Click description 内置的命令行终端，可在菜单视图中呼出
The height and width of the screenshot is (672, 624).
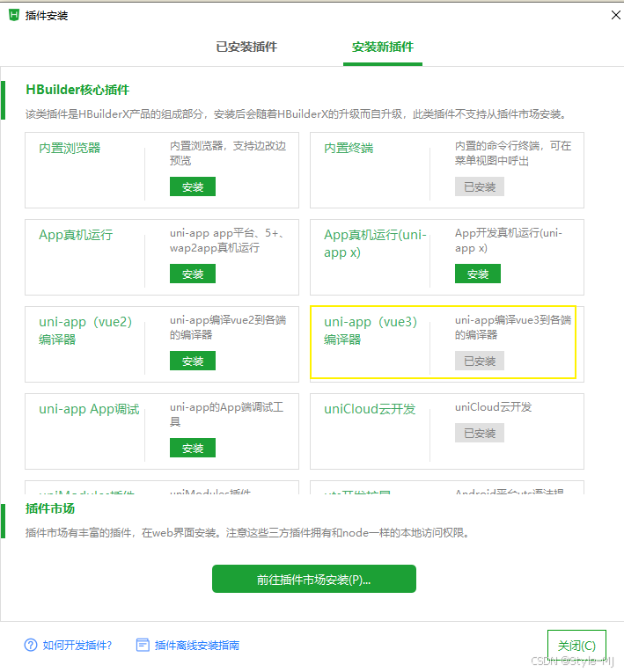(x=513, y=153)
